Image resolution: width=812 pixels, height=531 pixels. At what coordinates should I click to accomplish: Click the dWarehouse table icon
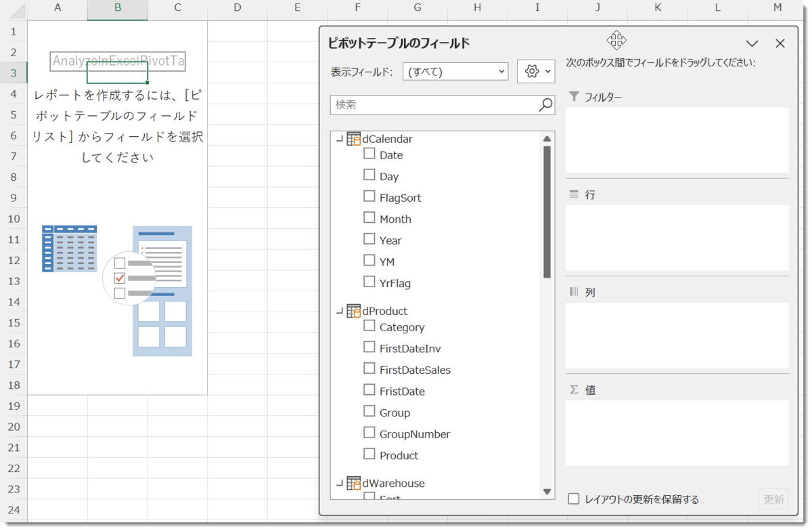click(353, 483)
